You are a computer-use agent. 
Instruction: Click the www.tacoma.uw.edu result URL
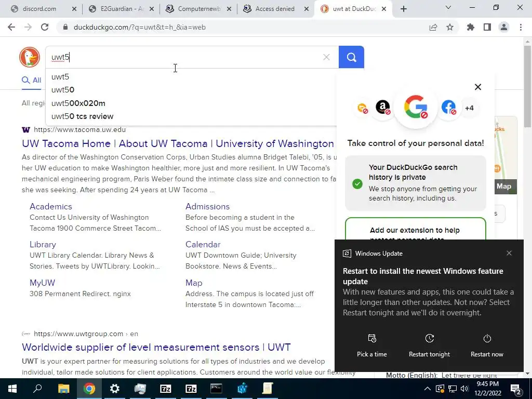pyautogui.click(x=79, y=129)
